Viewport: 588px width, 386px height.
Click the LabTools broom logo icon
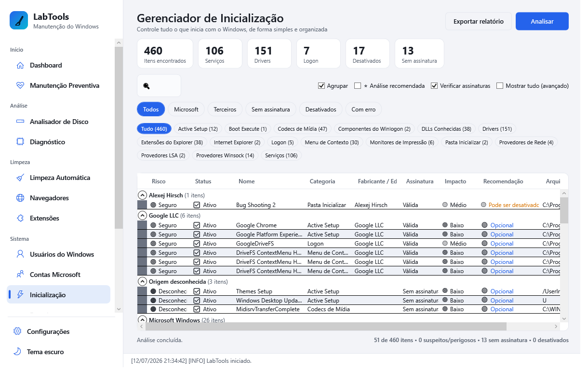(x=19, y=21)
